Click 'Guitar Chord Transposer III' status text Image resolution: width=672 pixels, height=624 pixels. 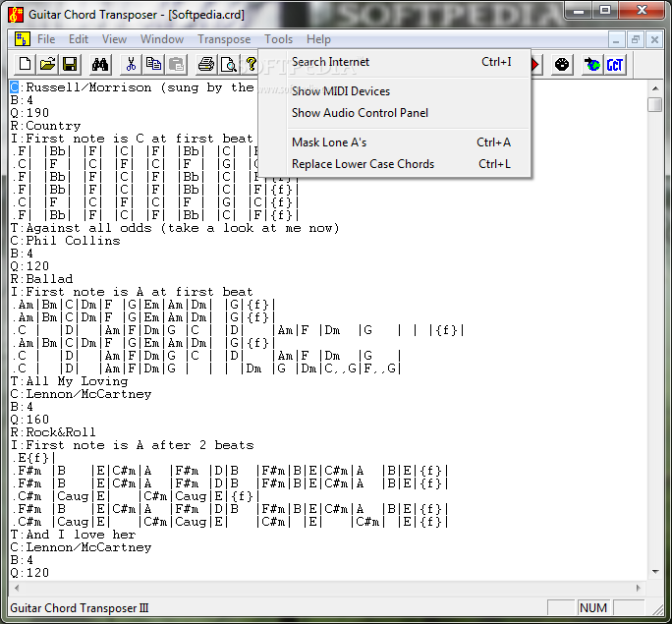(x=79, y=608)
